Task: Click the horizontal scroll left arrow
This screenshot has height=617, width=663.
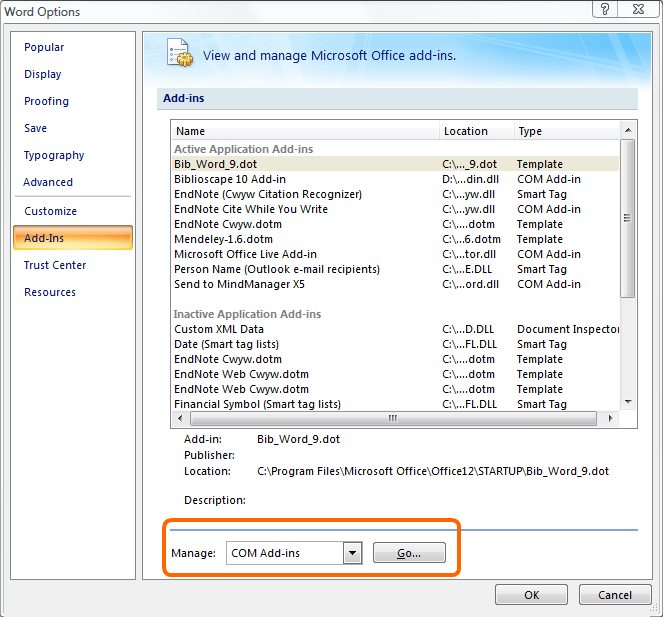Action: pos(181,419)
